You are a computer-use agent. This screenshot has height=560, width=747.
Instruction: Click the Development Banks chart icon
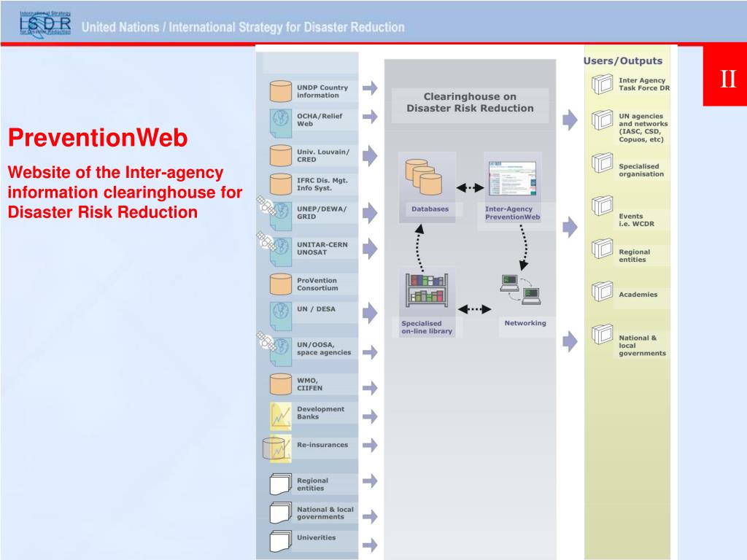[x=281, y=416]
